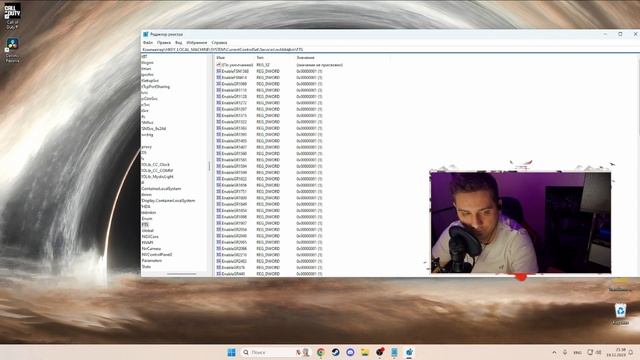The image size is (640, 360).
Task: Open File Explorer from the taskbar
Action: [x=365, y=352]
